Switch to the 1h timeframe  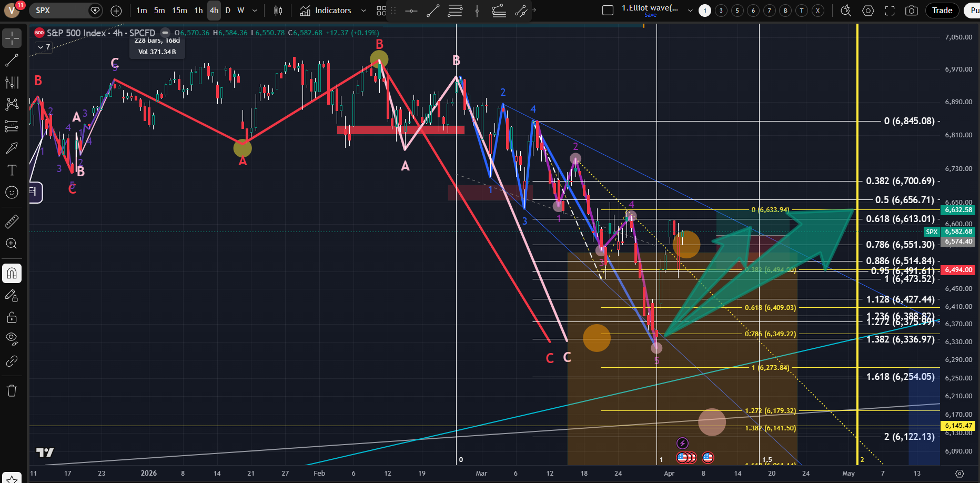pyautogui.click(x=198, y=11)
